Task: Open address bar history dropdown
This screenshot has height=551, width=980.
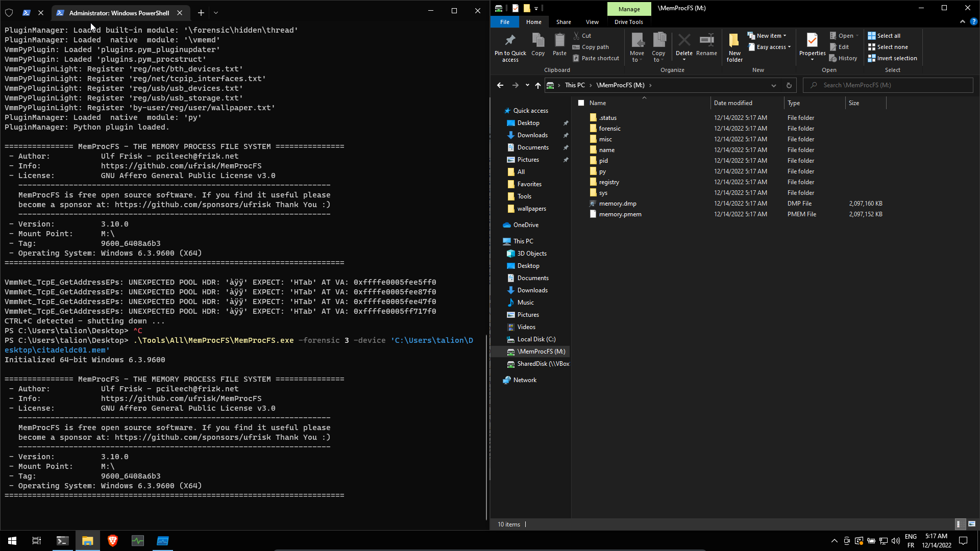Action: pos(773,85)
